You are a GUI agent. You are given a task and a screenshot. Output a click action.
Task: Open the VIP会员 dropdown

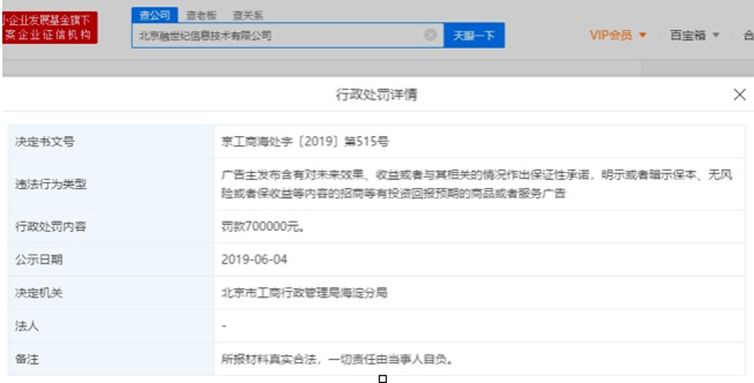[x=618, y=35]
